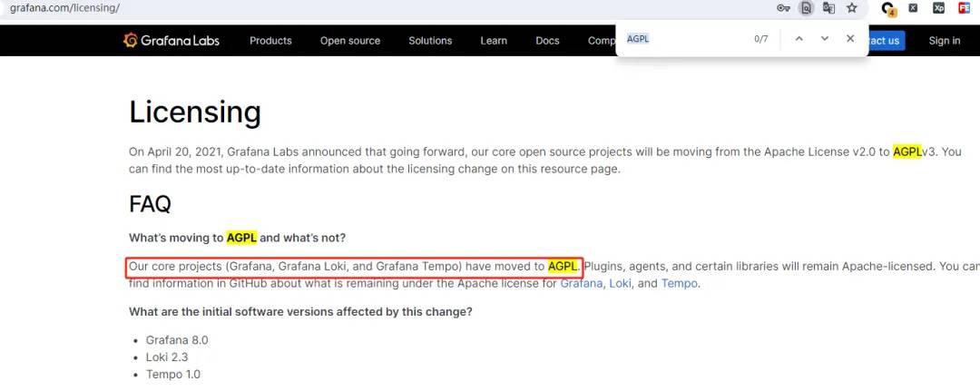The image size is (980, 391).
Task: Click the Contact us button
Action: (887, 41)
